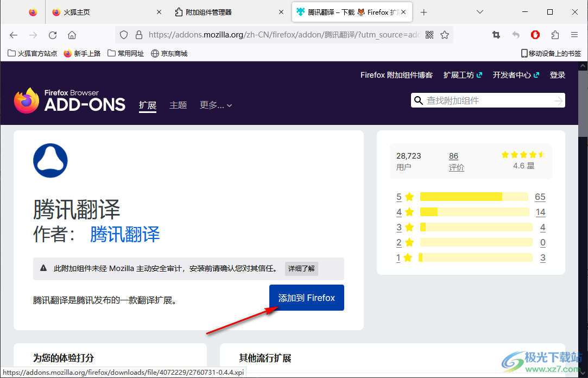Screen dimensions: 588x378
Task: Open 京东商城 bookmark
Action: 169,54
